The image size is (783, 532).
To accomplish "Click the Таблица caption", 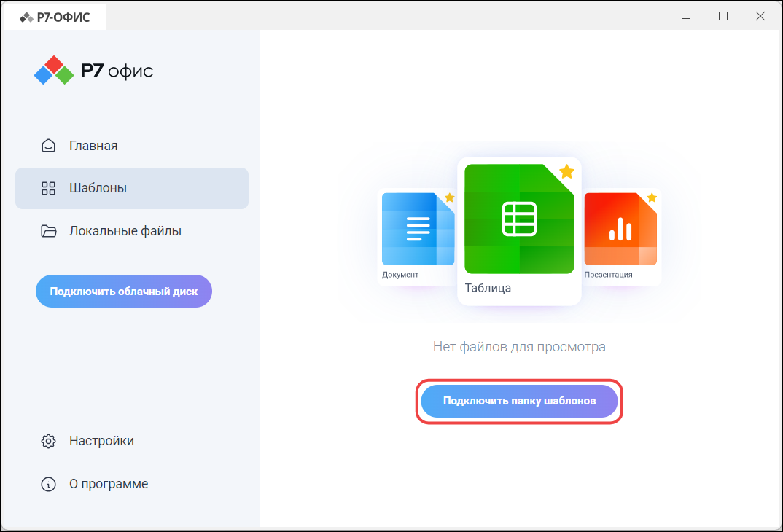I will [x=488, y=288].
